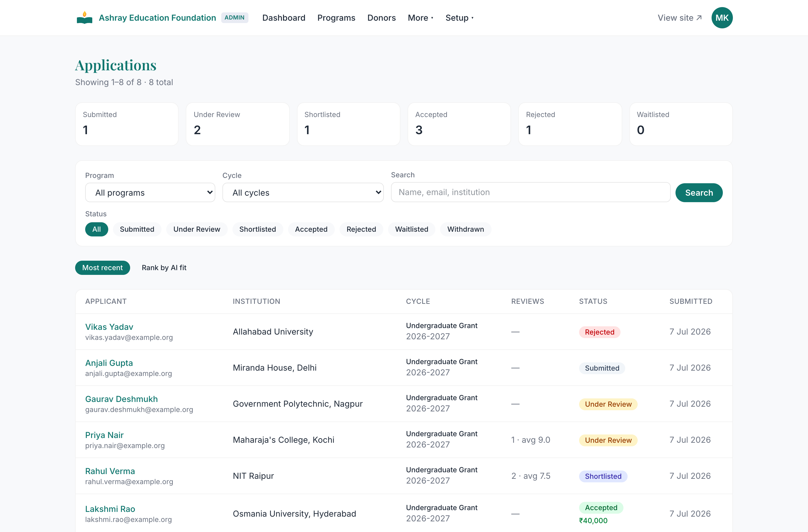Sort by Most recent
This screenshot has height=532, width=808.
point(102,268)
